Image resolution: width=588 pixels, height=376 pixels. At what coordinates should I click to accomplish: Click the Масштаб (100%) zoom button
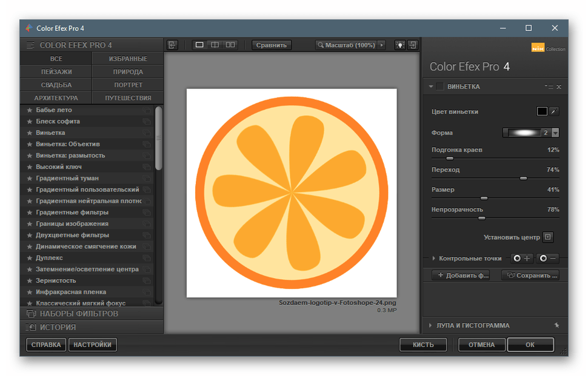(x=346, y=45)
